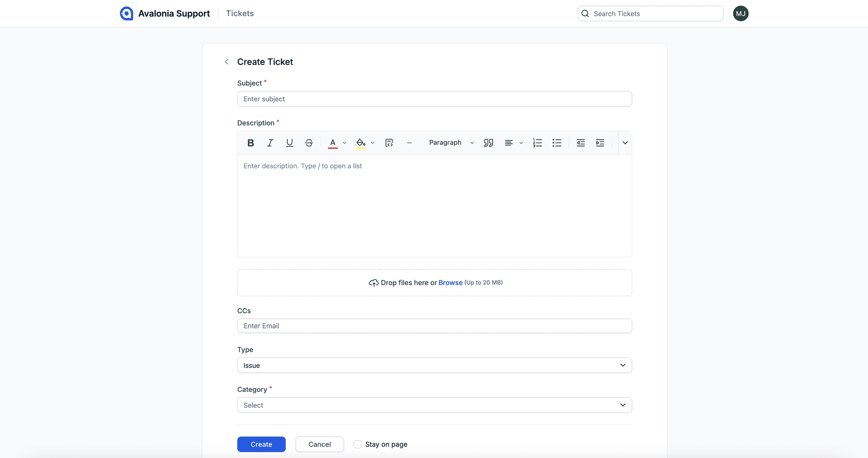Open the font color picker dropdown
The image size is (868, 458).
point(344,142)
